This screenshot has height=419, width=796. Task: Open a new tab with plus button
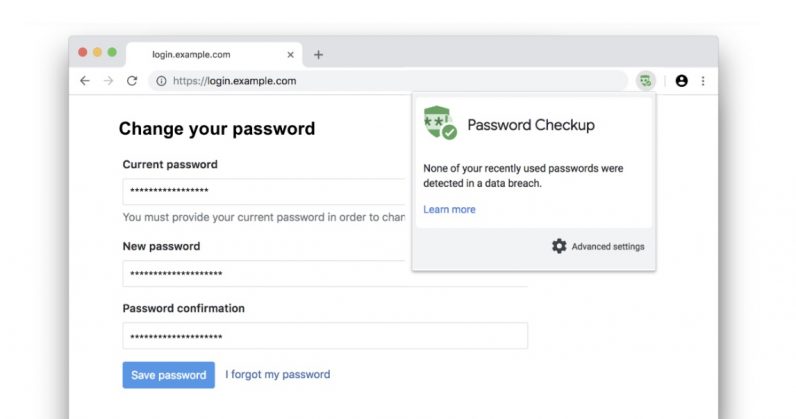click(x=318, y=54)
